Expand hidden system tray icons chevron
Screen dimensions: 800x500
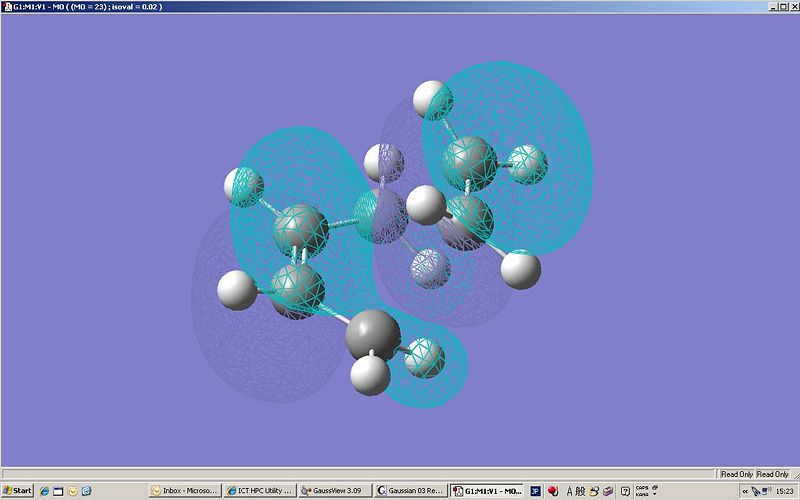point(745,491)
